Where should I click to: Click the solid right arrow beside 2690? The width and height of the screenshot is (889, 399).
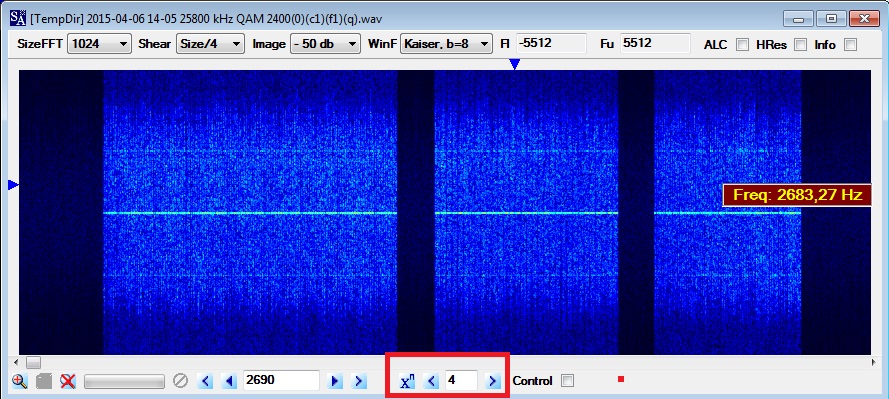pyautogui.click(x=335, y=381)
